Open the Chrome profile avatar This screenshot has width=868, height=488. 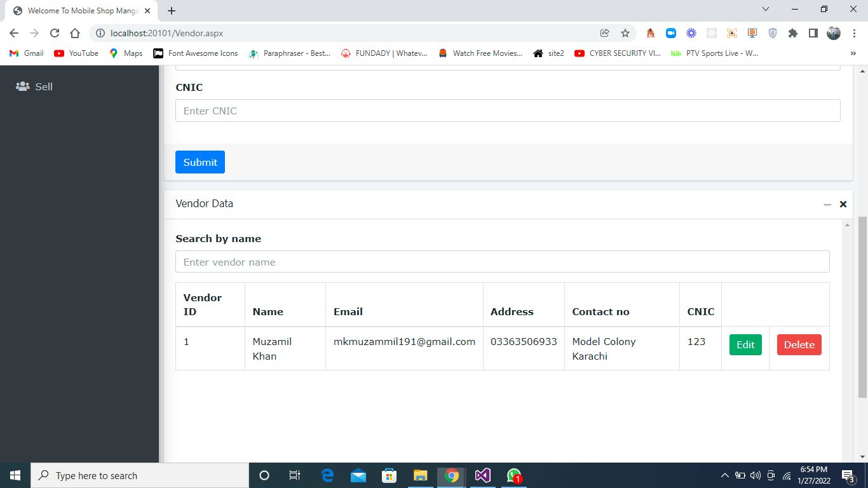click(x=833, y=32)
